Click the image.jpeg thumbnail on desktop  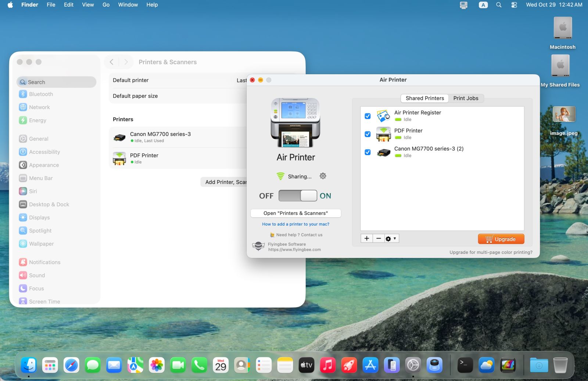point(563,114)
